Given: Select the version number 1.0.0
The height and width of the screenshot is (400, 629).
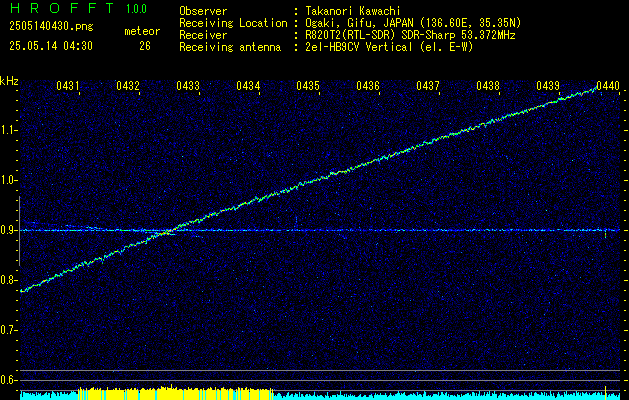Looking at the screenshot, I should tap(136, 9).
